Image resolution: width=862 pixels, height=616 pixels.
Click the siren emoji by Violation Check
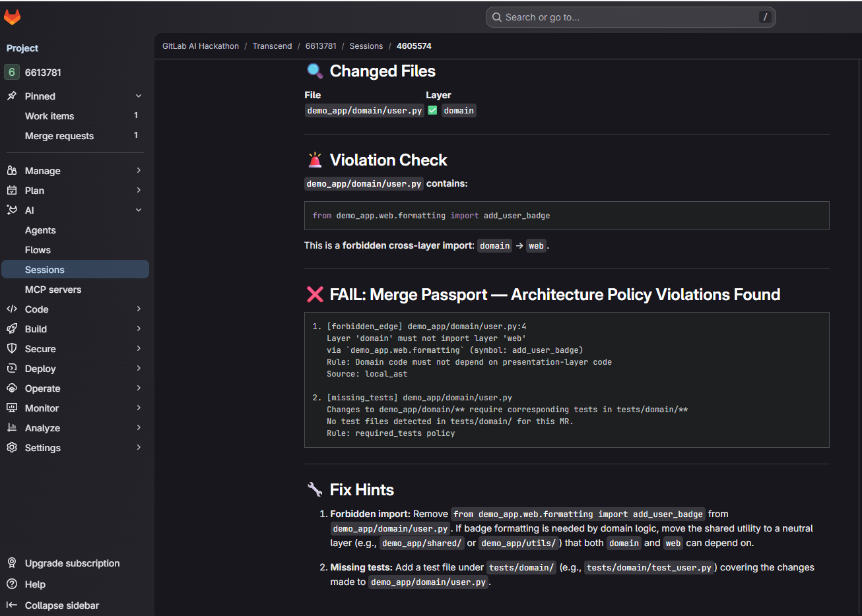click(315, 160)
